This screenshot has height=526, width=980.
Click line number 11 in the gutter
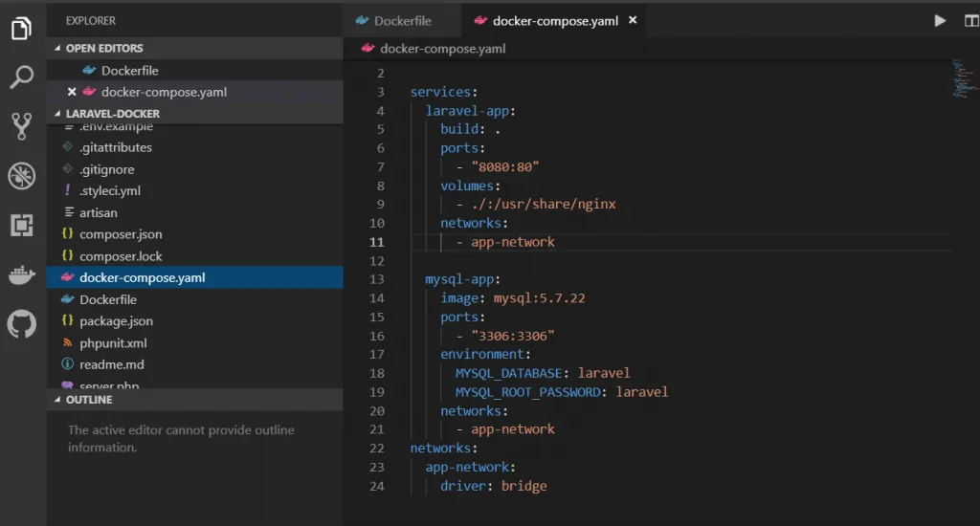(376, 242)
